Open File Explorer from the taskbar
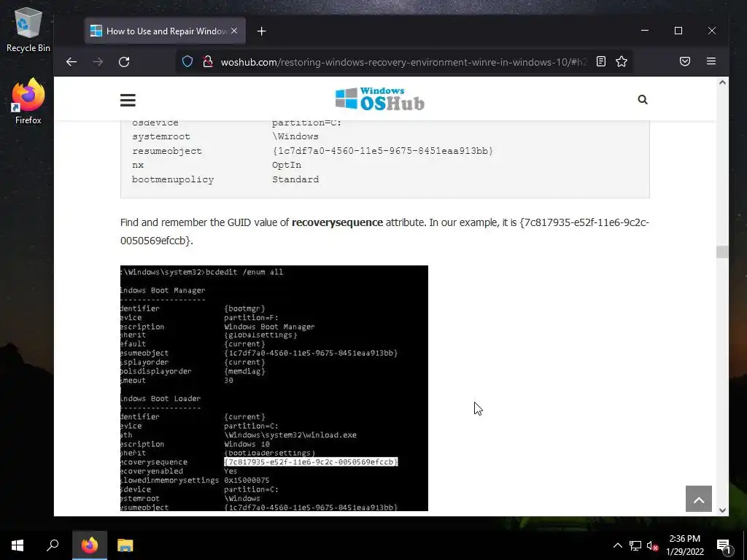Image resolution: width=747 pixels, height=560 pixels. [x=125, y=545]
